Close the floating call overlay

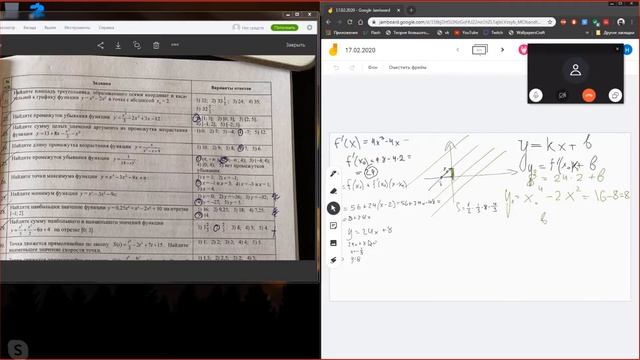(617, 49)
